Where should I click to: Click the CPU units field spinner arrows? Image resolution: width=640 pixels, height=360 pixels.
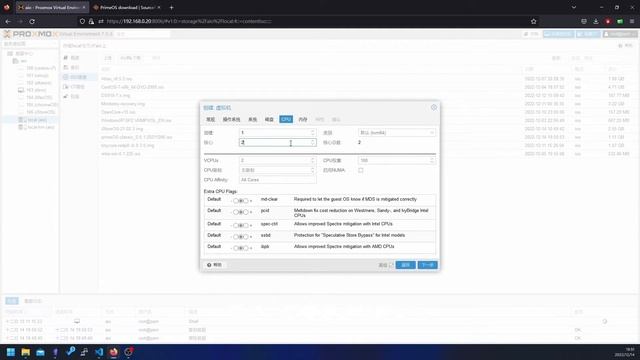tap(432, 160)
